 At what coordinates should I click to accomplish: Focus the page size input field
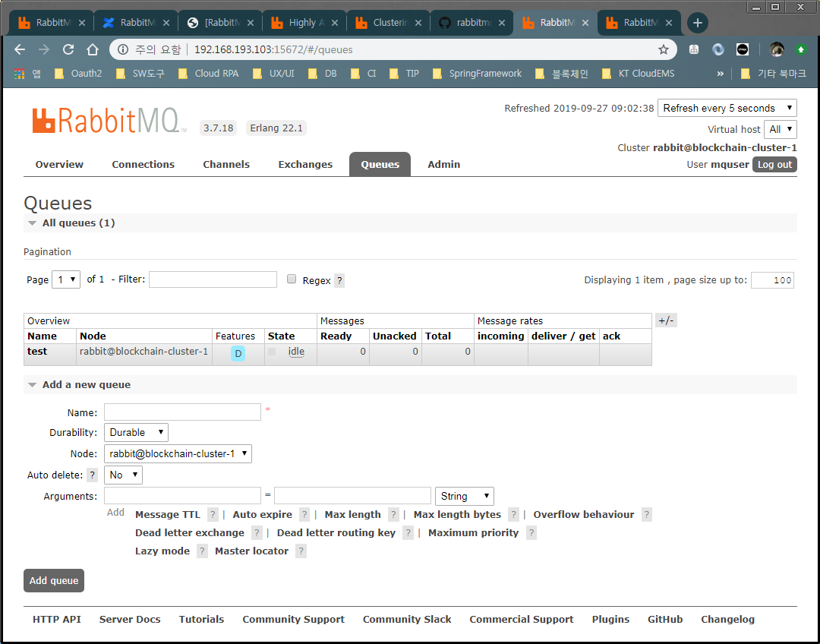pyautogui.click(x=772, y=280)
